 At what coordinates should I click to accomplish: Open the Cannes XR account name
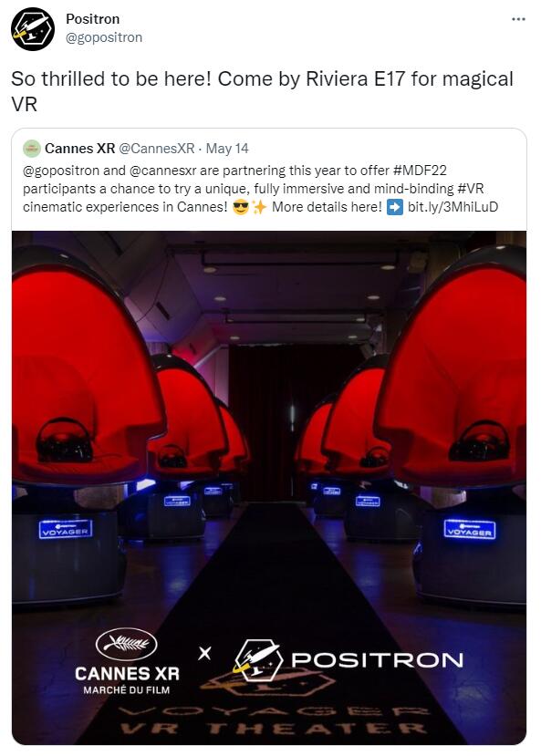pos(79,149)
